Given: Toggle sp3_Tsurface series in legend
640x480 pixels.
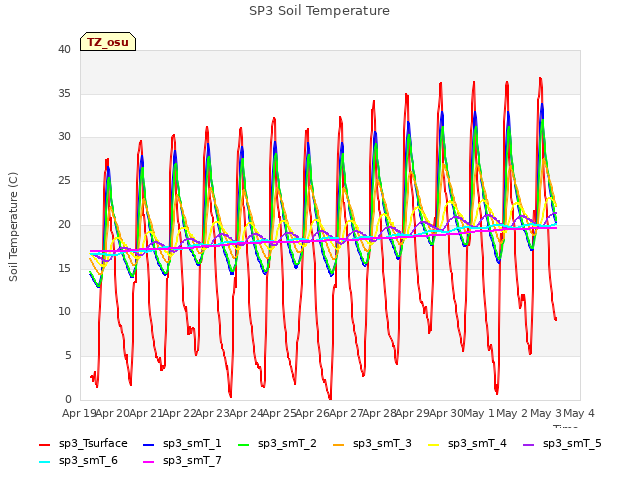Looking at the screenshot, I should pyautogui.click(x=83, y=444).
